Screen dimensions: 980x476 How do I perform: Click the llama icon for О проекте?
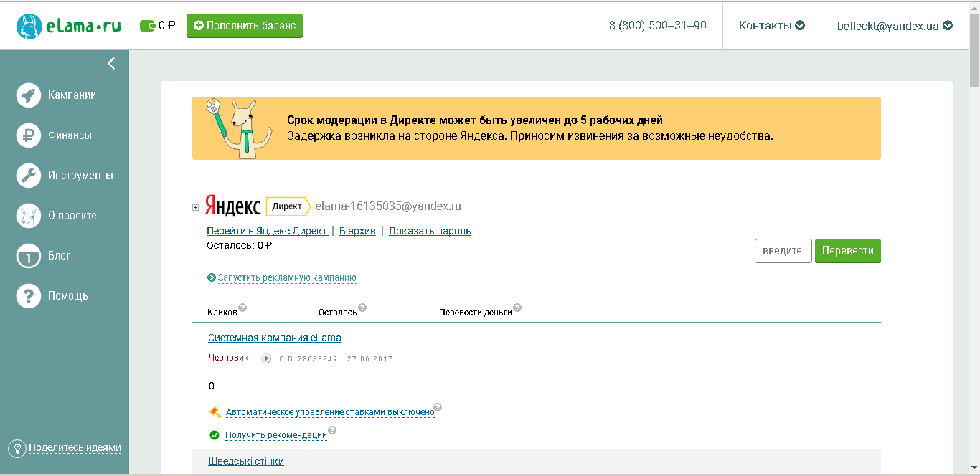pos(29,216)
